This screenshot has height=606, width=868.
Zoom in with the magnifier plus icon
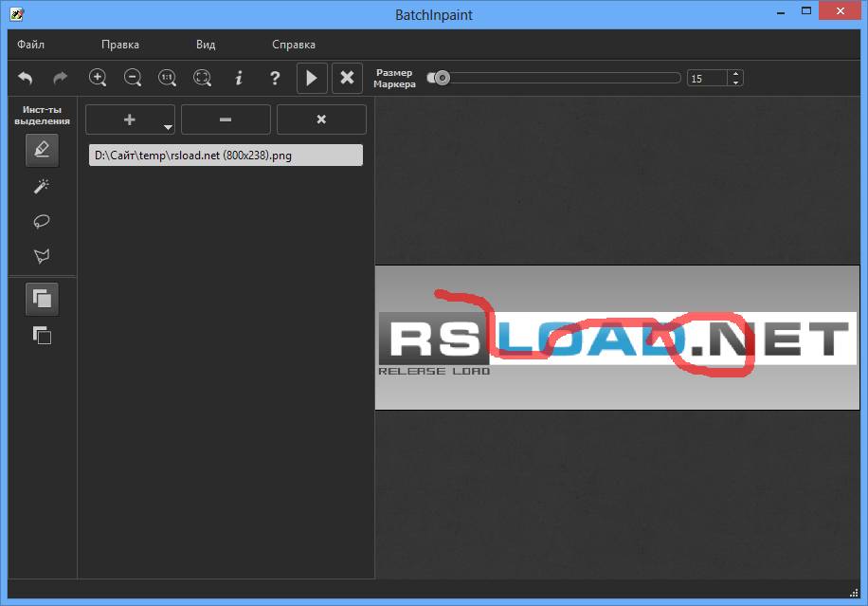tap(98, 78)
